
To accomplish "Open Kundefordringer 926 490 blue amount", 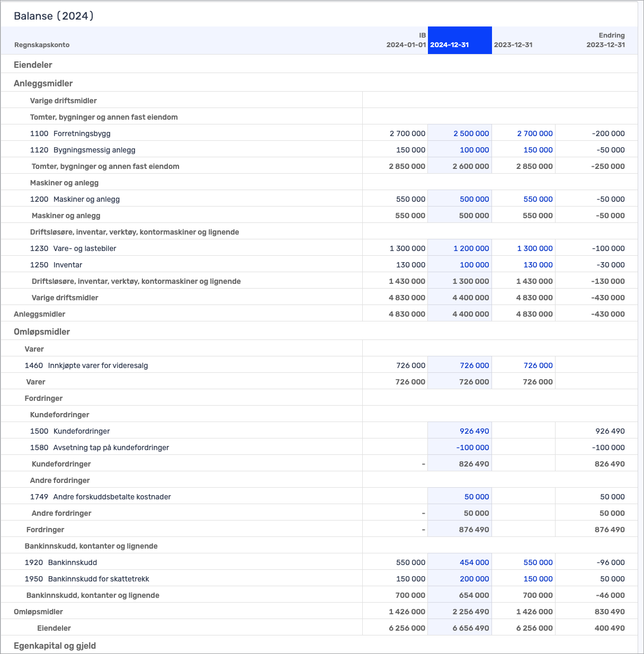I will (474, 431).
